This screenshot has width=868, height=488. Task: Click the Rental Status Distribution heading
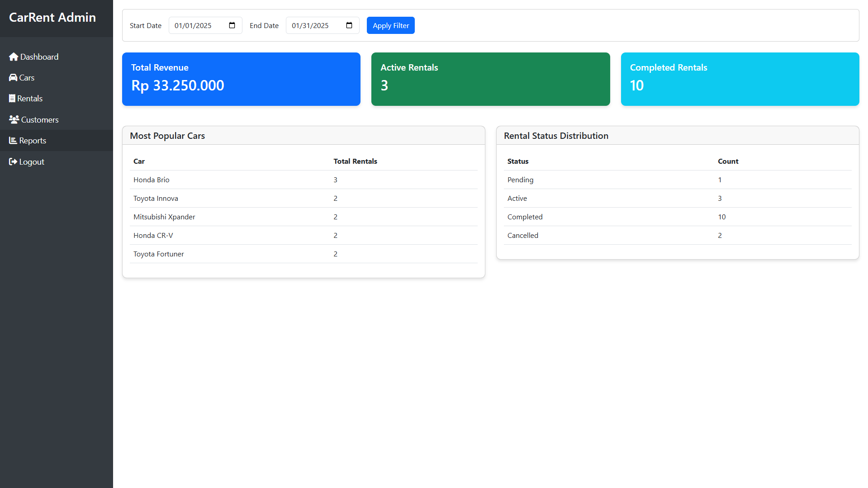tap(556, 136)
